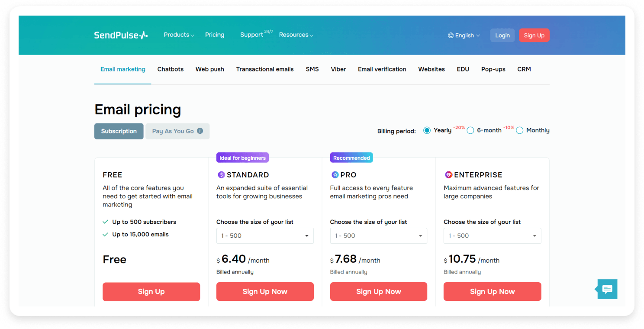The height and width of the screenshot is (329, 644).
Task: Select 6-month billing period
Action: click(470, 130)
